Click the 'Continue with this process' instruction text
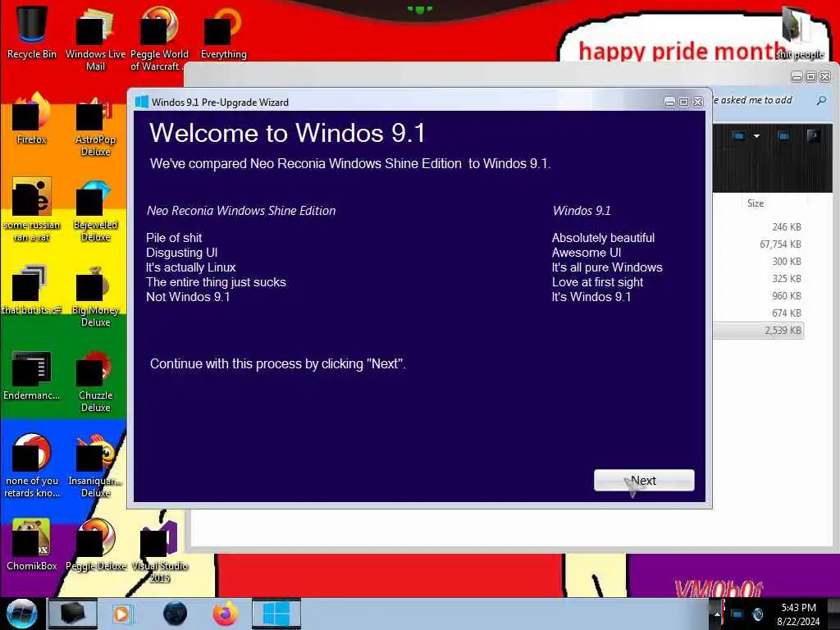 click(277, 363)
